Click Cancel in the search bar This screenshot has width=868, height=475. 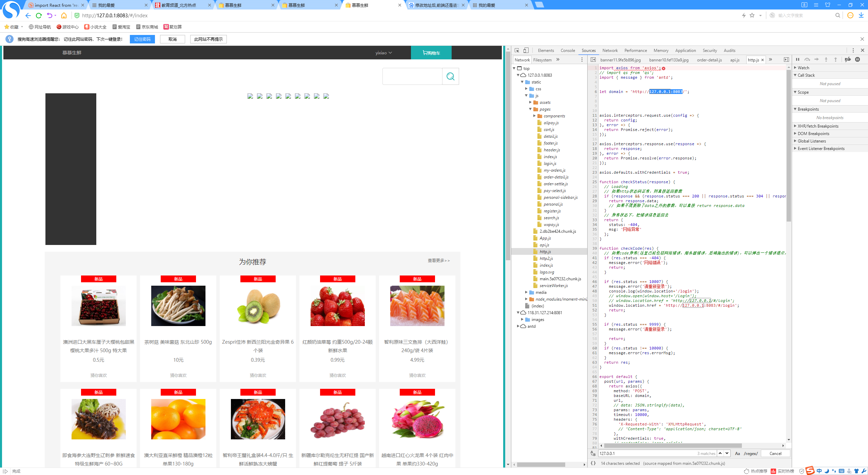[x=775, y=454]
